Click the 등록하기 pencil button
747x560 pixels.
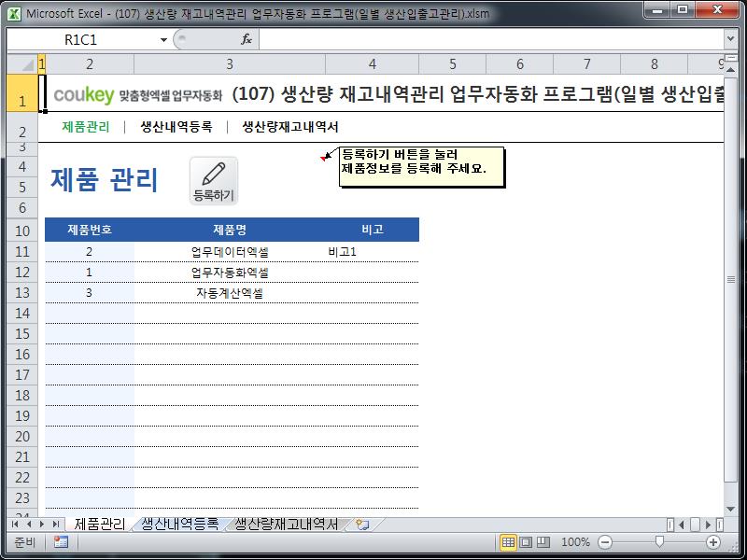tap(214, 181)
